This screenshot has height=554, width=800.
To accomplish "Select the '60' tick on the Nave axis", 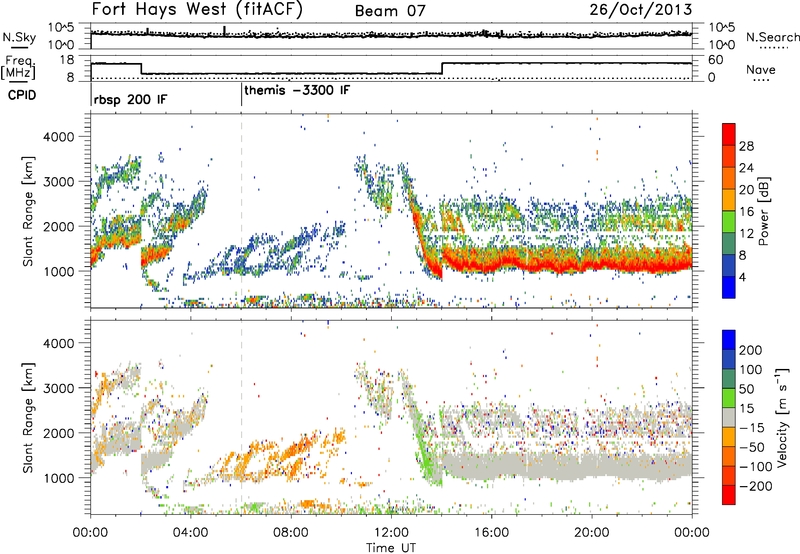I will click(716, 60).
